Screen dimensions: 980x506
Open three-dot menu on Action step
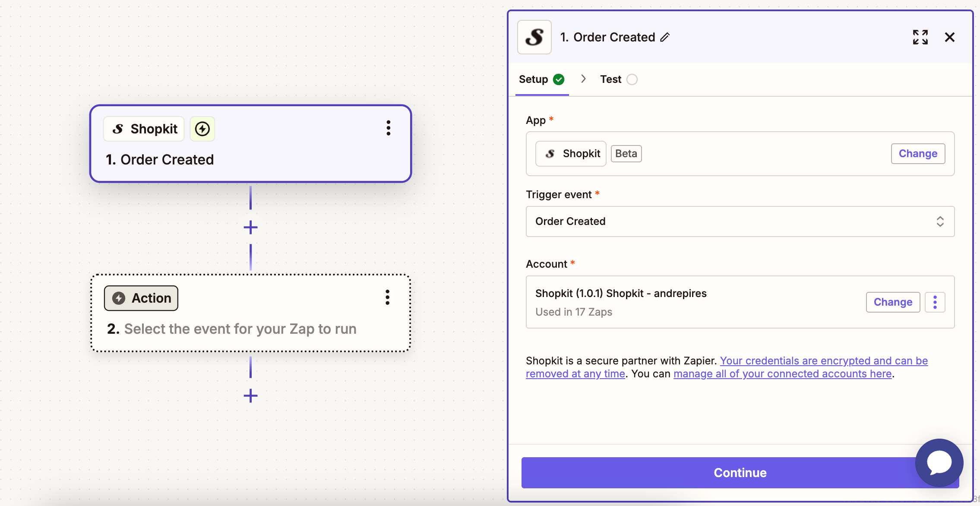point(387,297)
